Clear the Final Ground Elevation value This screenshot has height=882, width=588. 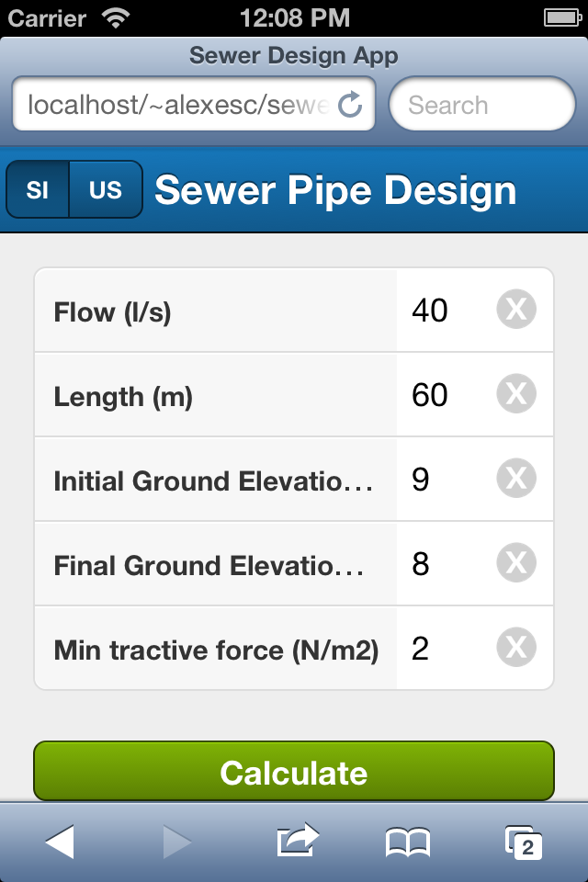click(x=516, y=564)
